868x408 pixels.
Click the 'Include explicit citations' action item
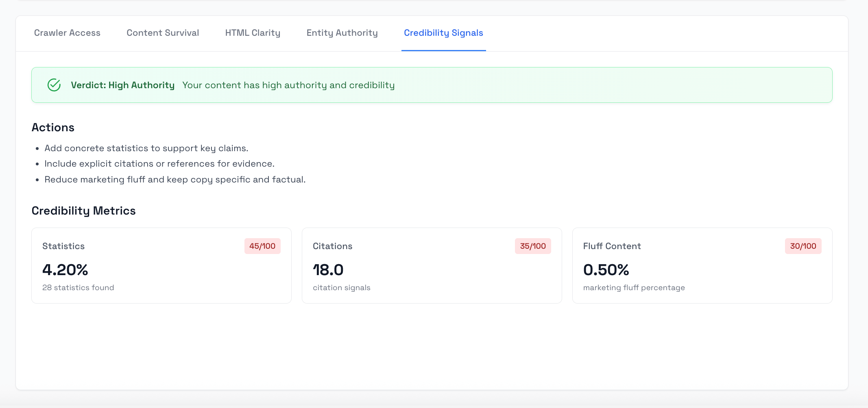(159, 164)
